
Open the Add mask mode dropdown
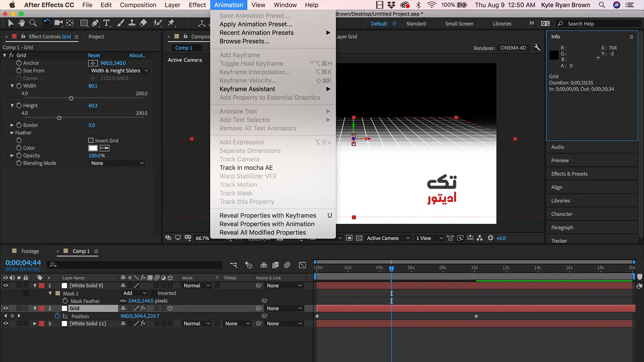tap(135, 293)
